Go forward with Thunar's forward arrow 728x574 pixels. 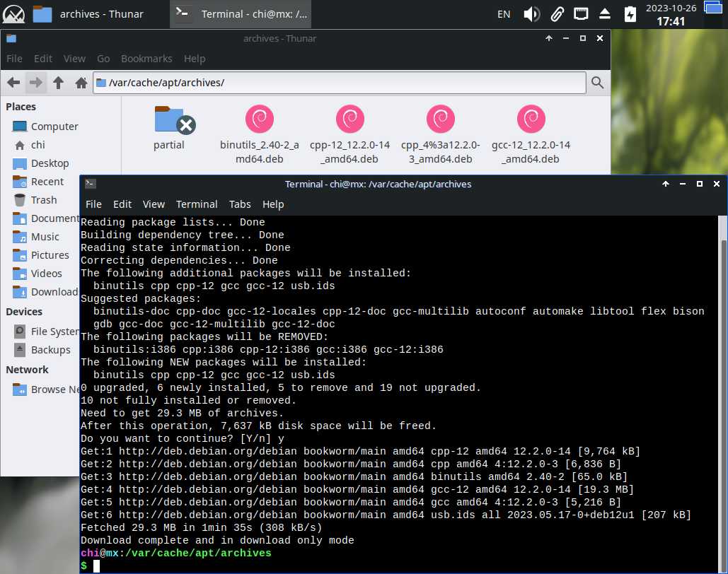pos(36,83)
